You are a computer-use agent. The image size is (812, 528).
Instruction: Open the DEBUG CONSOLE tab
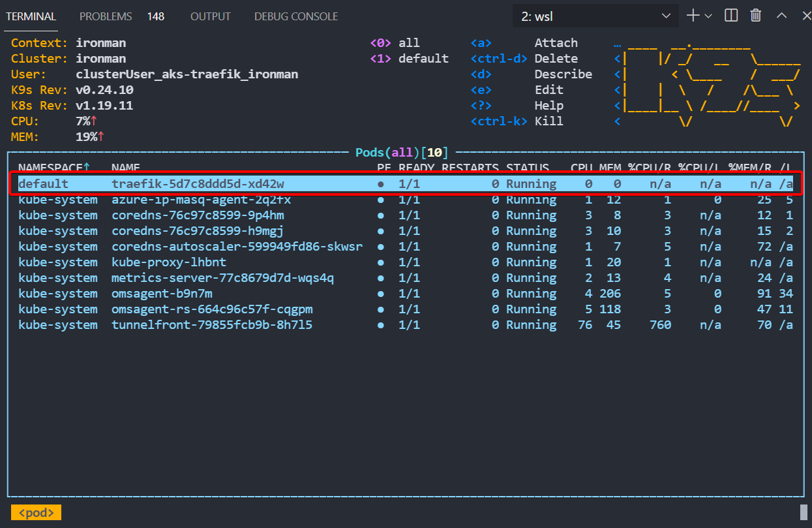(x=296, y=16)
